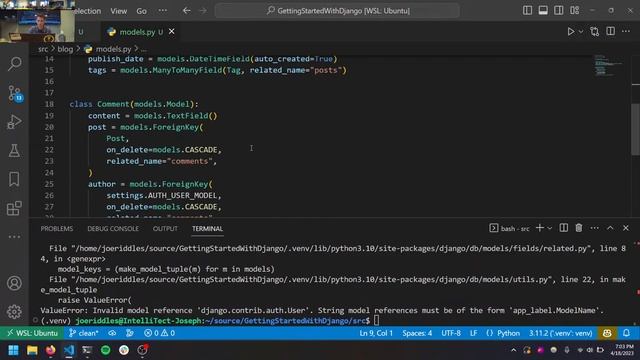Screen dimensions: 640x360
Task: Open the View menu
Action: (118, 11)
